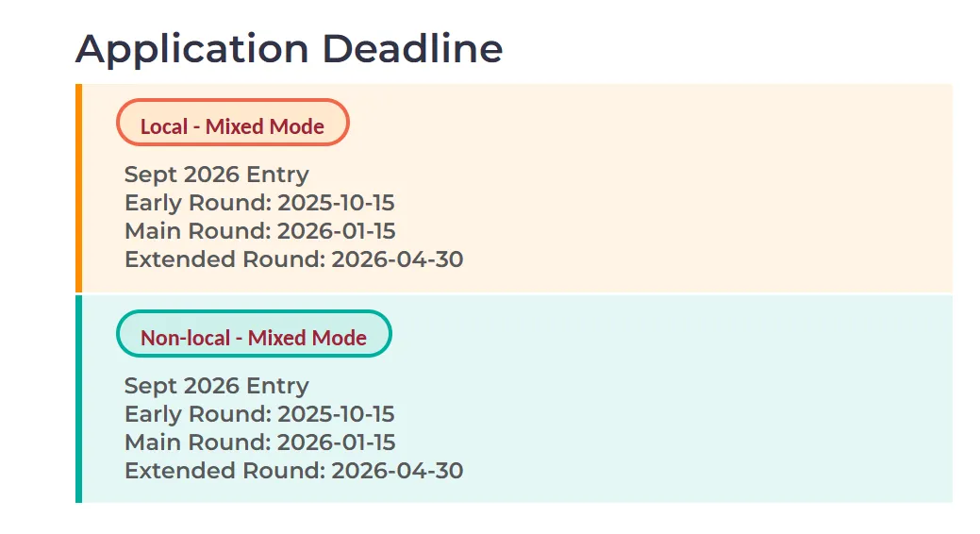Screen dimensions: 980x534
Task: Select the Local - Mixed Mode badge
Action: coord(232,125)
